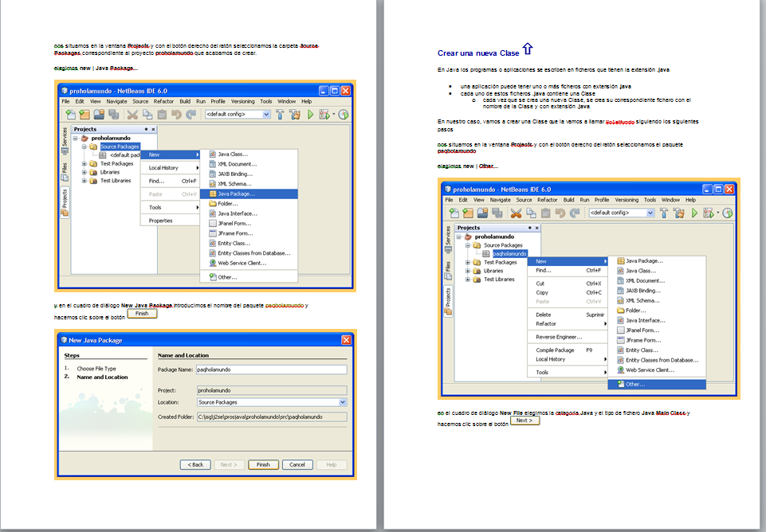Open Refactor menu in left NetBeans window

[163, 101]
